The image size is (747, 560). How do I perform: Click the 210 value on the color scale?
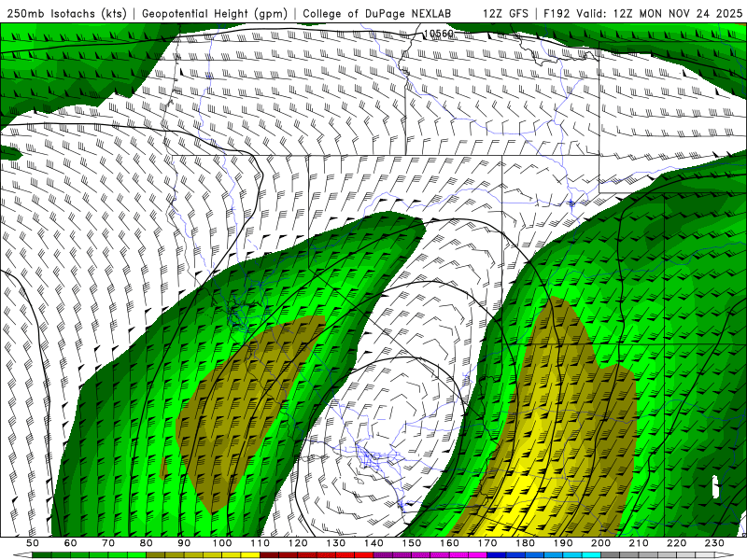639,543
